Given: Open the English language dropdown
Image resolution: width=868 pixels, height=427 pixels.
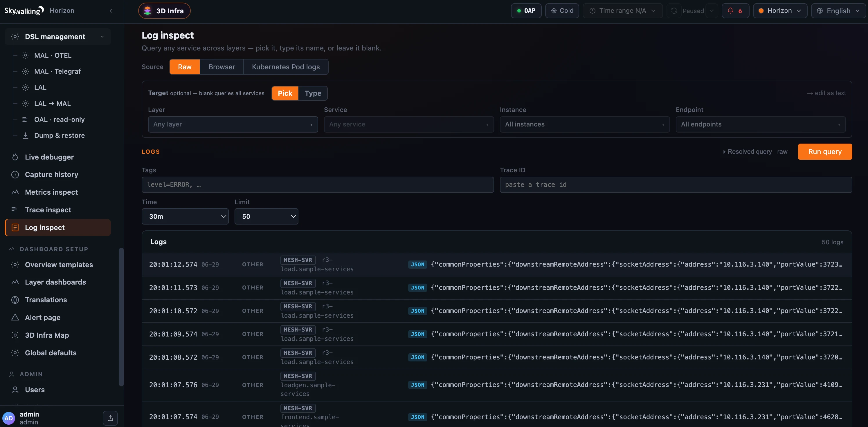Looking at the screenshot, I should pos(838,11).
